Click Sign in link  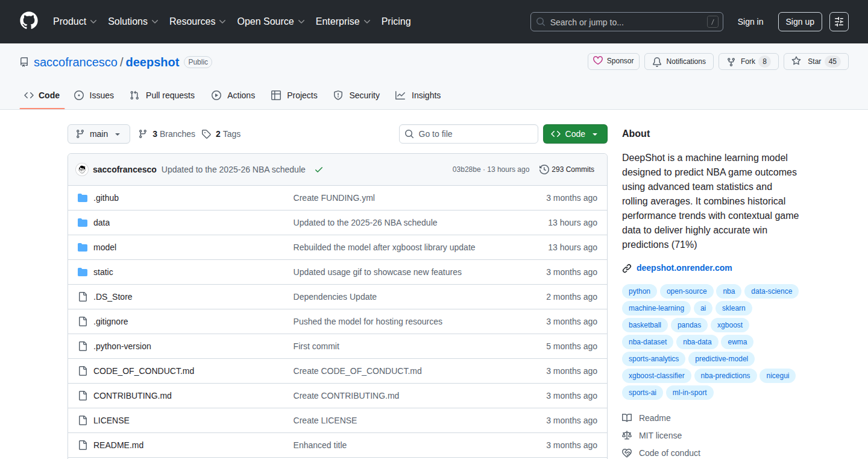tap(750, 22)
